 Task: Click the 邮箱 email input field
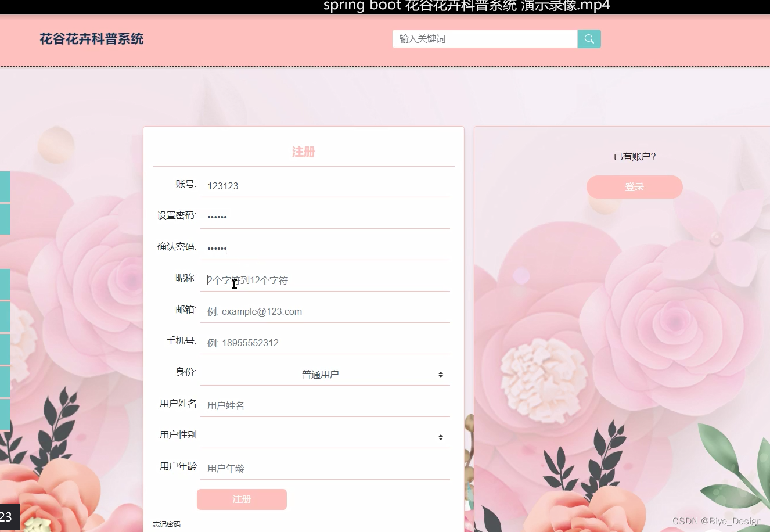(x=325, y=311)
